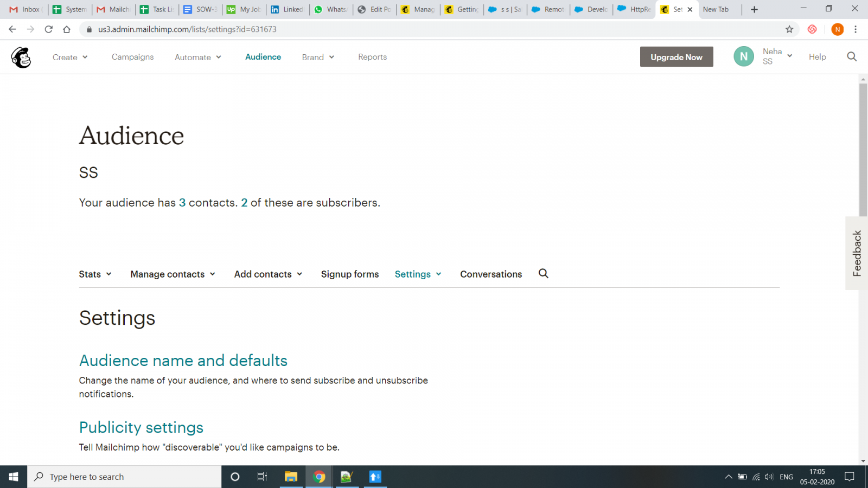Screen dimensions: 868x488
Task: Click the Upgrade Now button
Action: (x=676, y=56)
